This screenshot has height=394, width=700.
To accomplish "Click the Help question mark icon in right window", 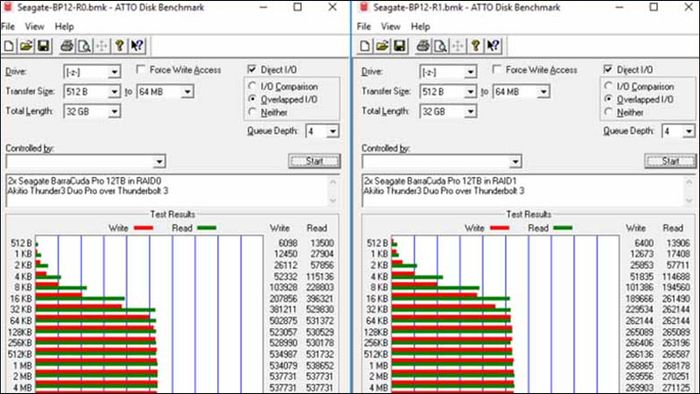I will [x=475, y=46].
